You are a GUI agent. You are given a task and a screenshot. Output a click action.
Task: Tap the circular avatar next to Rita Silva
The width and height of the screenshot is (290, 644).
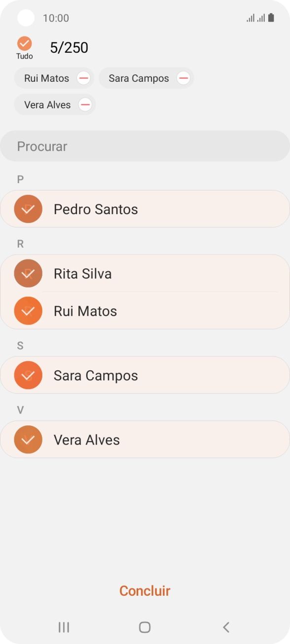pyautogui.click(x=28, y=273)
